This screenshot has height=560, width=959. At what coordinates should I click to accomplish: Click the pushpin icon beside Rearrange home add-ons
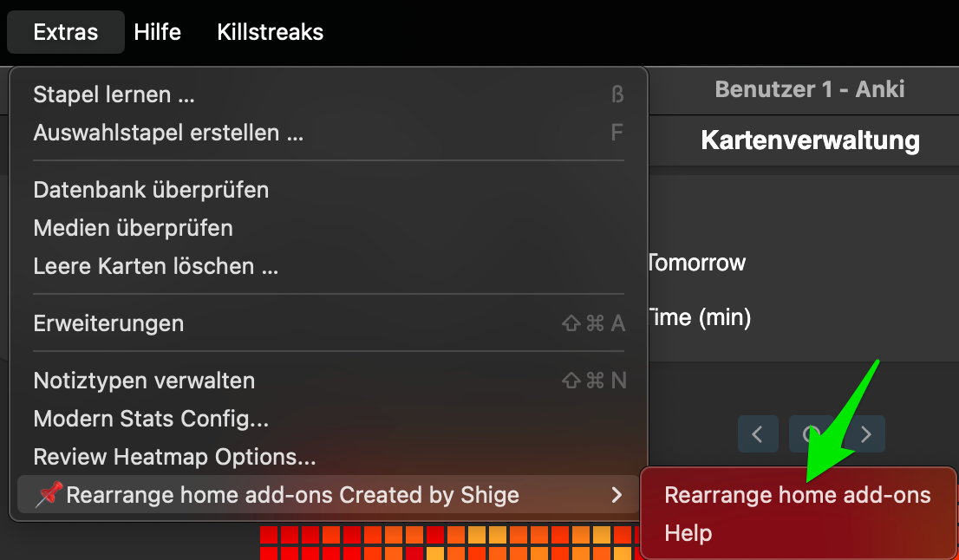pyautogui.click(x=47, y=496)
